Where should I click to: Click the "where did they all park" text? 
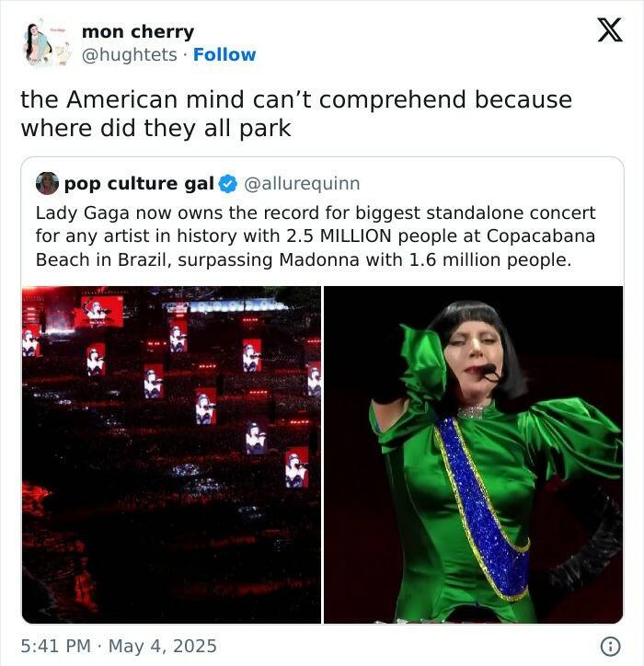155,129
